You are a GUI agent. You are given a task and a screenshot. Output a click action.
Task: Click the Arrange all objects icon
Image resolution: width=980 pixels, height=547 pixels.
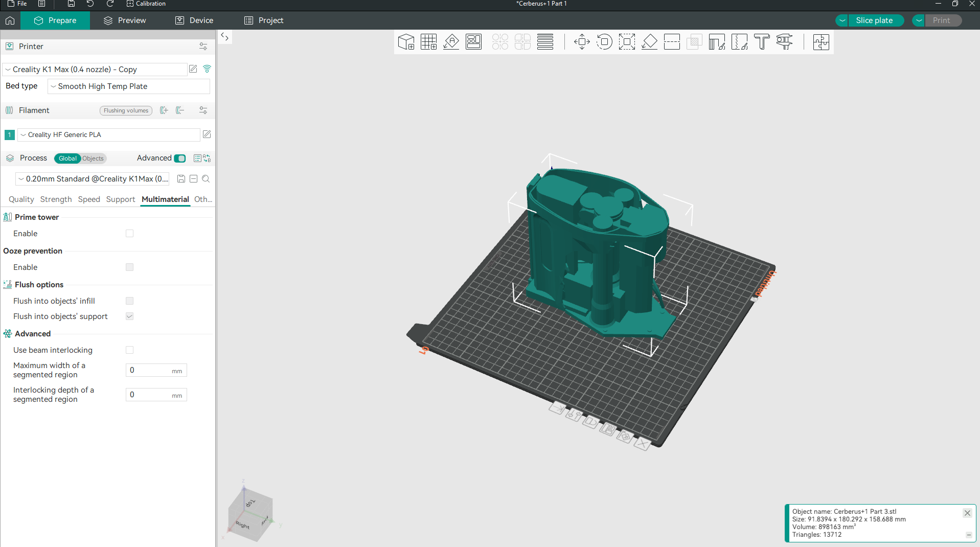coord(473,42)
